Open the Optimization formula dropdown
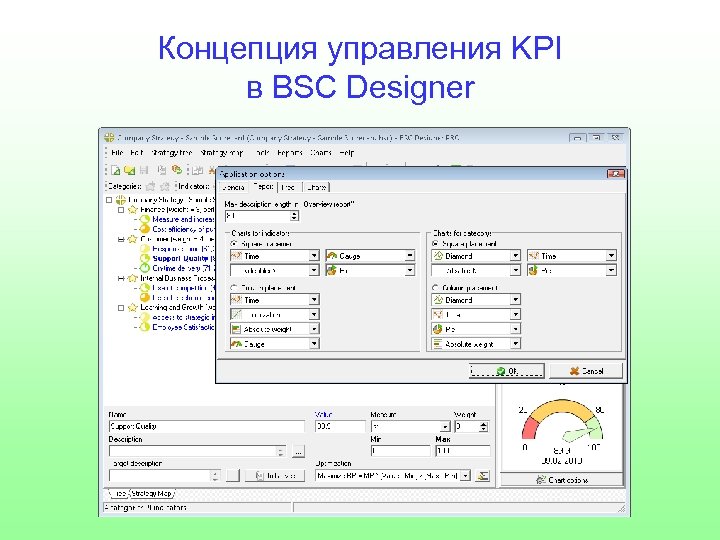This screenshot has height=540, width=720. [x=466, y=476]
